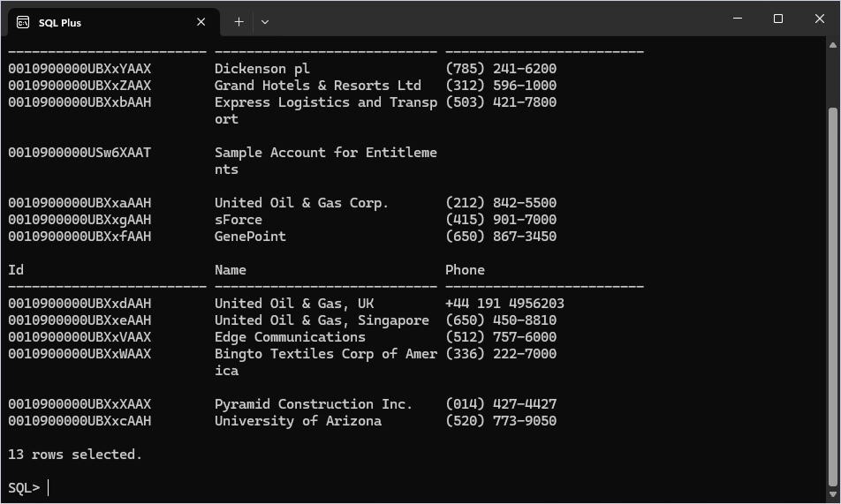Screen dimensions: 841x504
Task: Click phone (650) 867-3450
Action: 501,236
